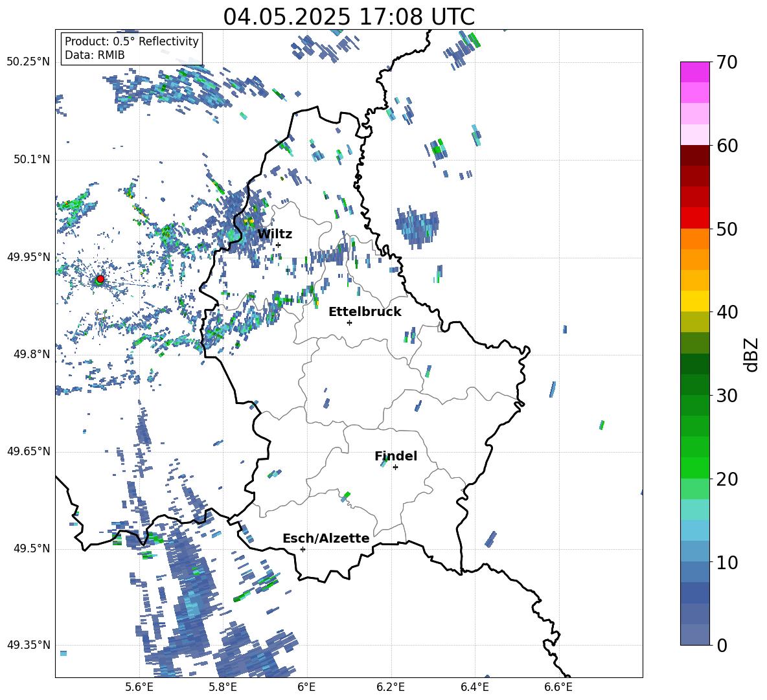
Task: Click the 49.95°N latitude label
Action: pyautogui.click(x=29, y=257)
